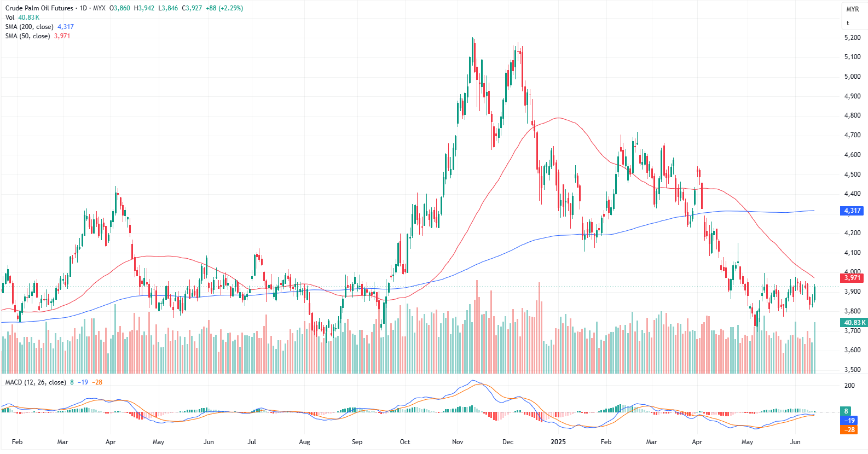The height and width of the screenshot is (454, 868).
Task: Open the MYR currency selector
Action: [x=852, y=9]
